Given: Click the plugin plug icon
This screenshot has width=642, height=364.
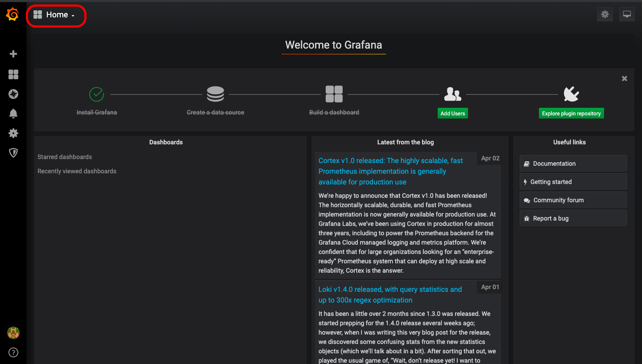Looking at the screenshot, I should [x=571, y=94].
